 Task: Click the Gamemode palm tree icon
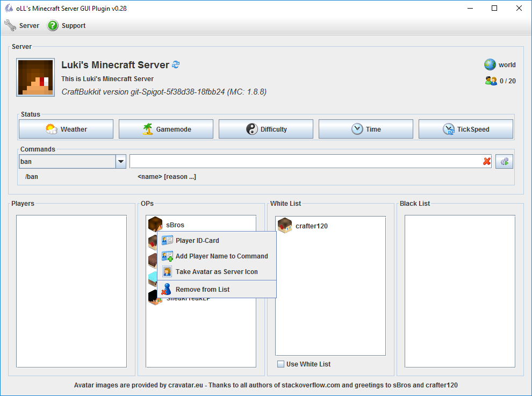[x=148, y=129]
